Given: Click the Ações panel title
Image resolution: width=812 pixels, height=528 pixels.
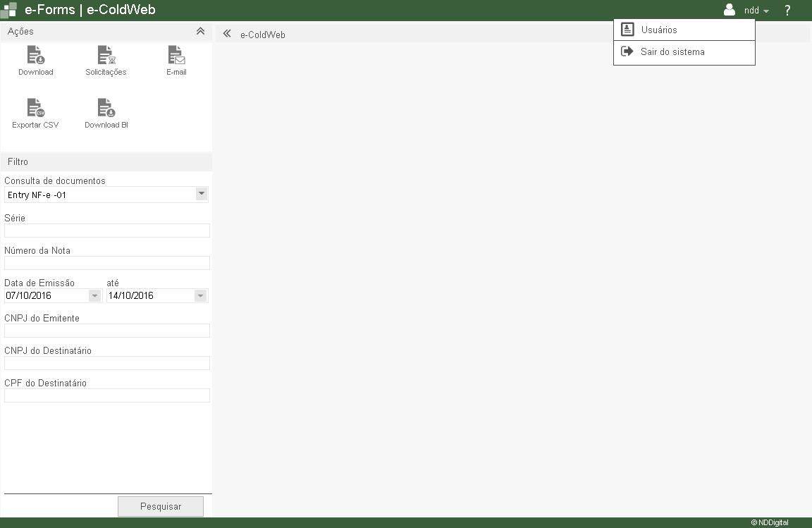Looking at the screenshot, I should [20, 31].
